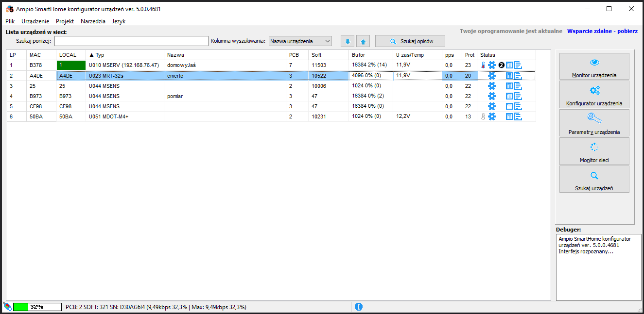The height and width of the screenshot is (314, 644).
Task: Sort by the Nazwa column header
Action: tap(225, 55)
